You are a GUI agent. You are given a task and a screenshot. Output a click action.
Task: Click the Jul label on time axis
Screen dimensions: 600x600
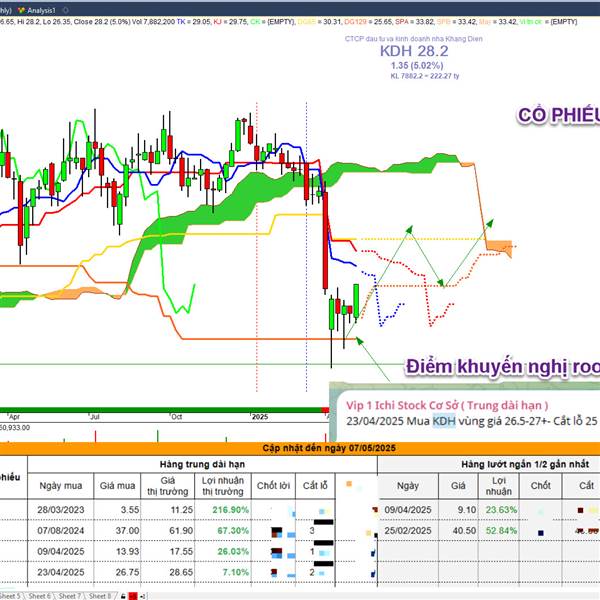(x=95, y=417)
